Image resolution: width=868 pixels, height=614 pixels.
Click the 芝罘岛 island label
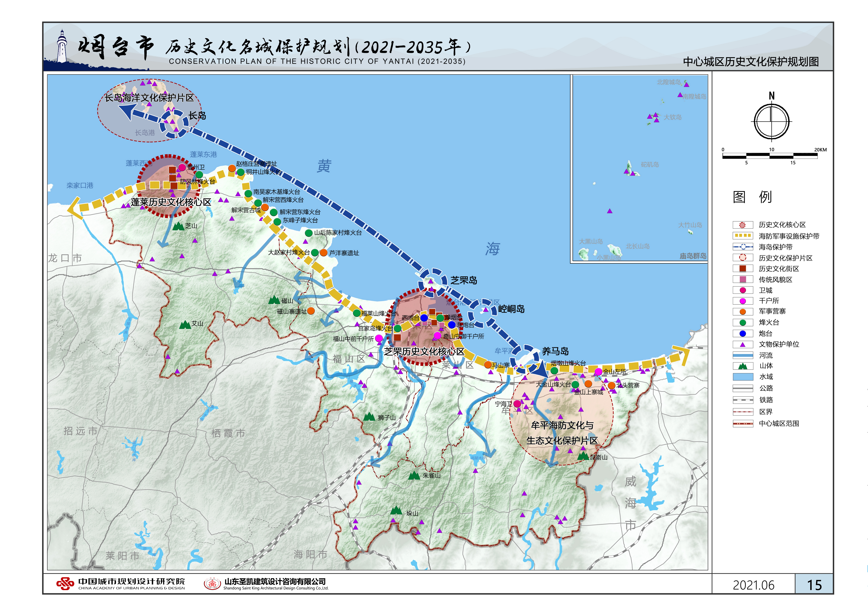point(464,281)
